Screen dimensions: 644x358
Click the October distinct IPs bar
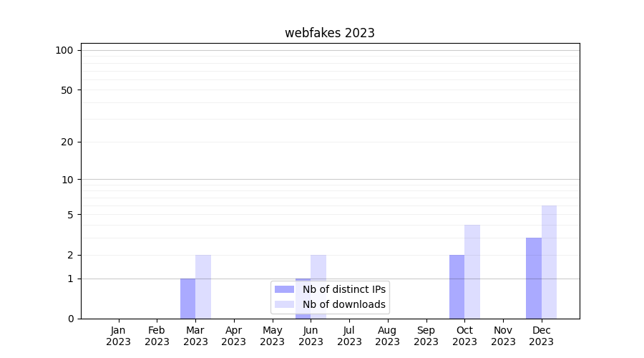pos(457,286)
